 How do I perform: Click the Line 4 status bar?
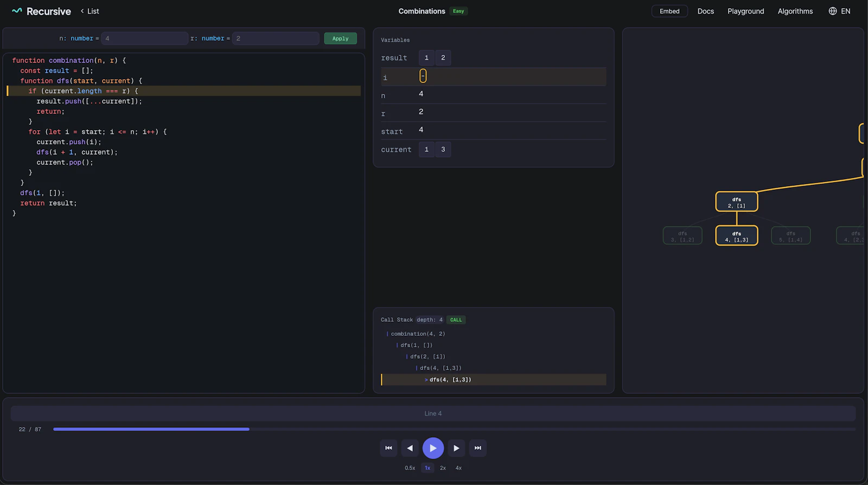point(433,413)
